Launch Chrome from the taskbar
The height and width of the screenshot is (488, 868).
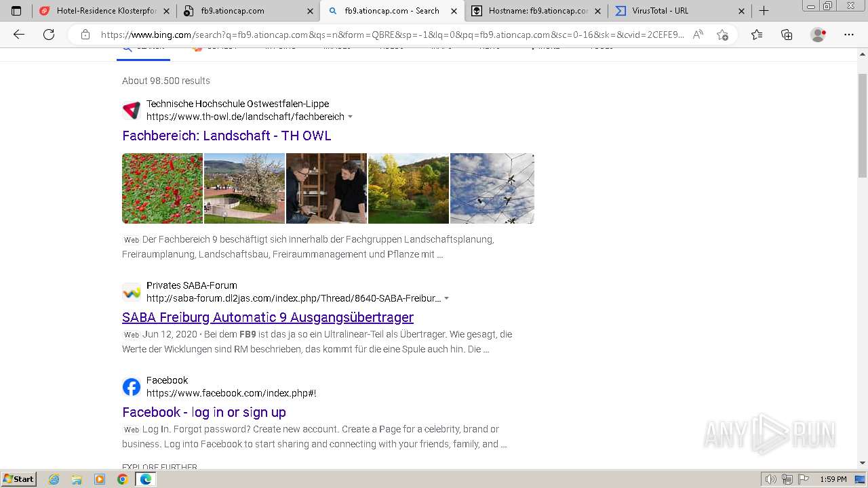coord(122,479)
